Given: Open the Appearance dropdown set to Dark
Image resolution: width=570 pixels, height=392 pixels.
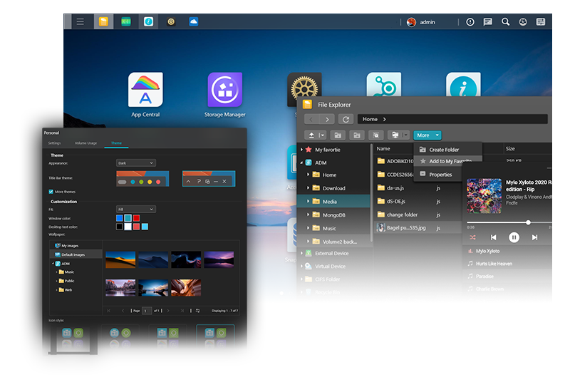Looking at the screenshot, I should pyautogui.click(x=135, y=163).
